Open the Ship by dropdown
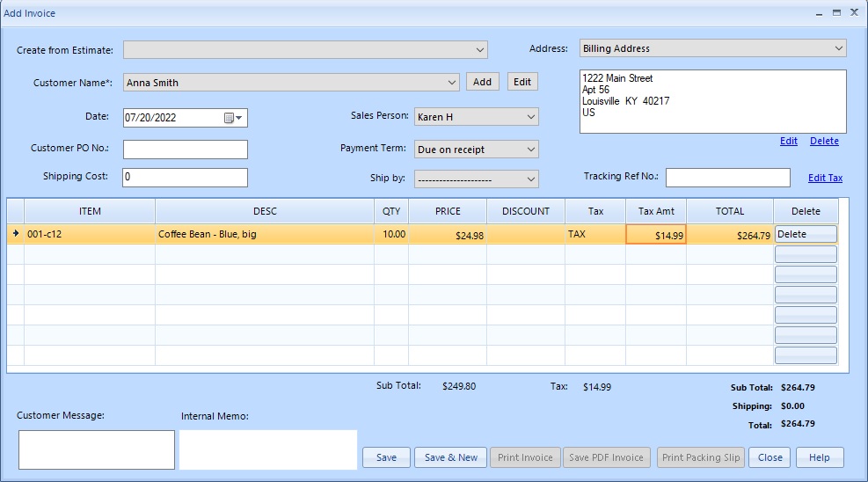868x482 pixels. click(530, 179)
